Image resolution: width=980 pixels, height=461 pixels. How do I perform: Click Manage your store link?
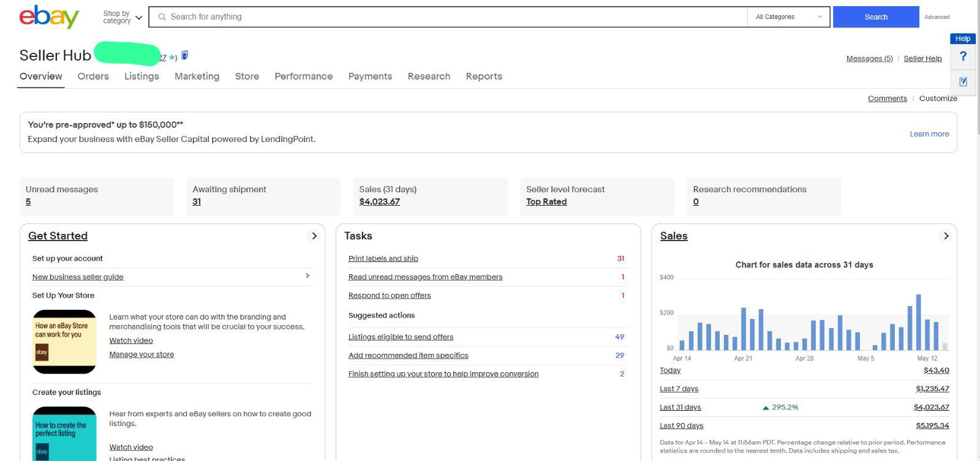pos(141,354)
